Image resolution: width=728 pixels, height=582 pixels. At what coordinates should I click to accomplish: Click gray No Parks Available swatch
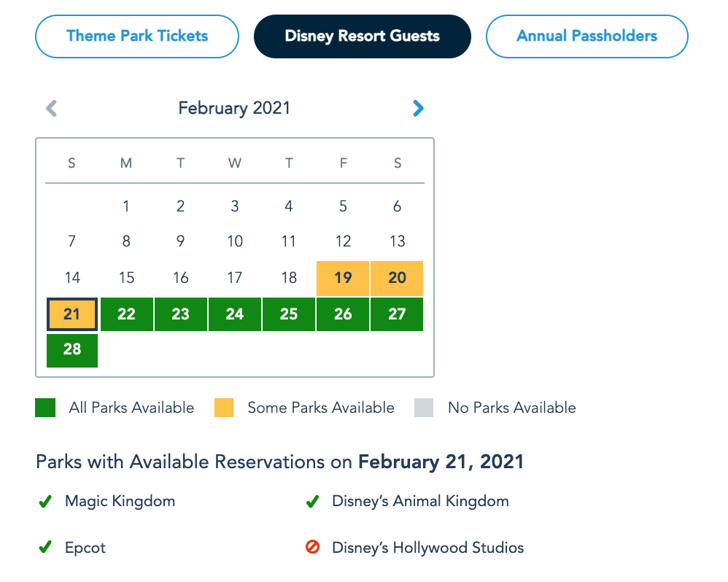(424, 408)
